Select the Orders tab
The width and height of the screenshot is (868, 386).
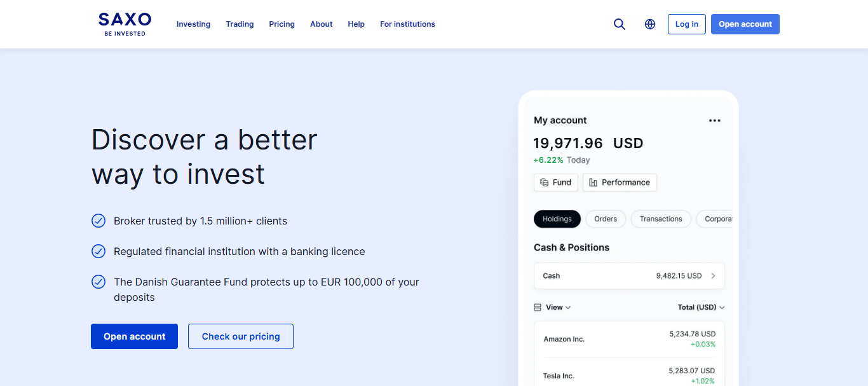[x=606, y=219]
